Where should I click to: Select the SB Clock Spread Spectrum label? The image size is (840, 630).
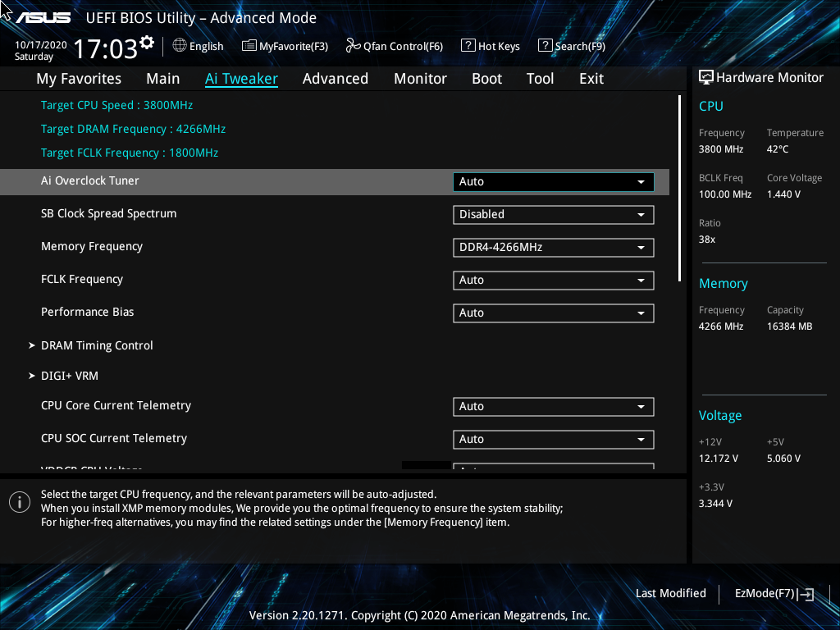109,214
